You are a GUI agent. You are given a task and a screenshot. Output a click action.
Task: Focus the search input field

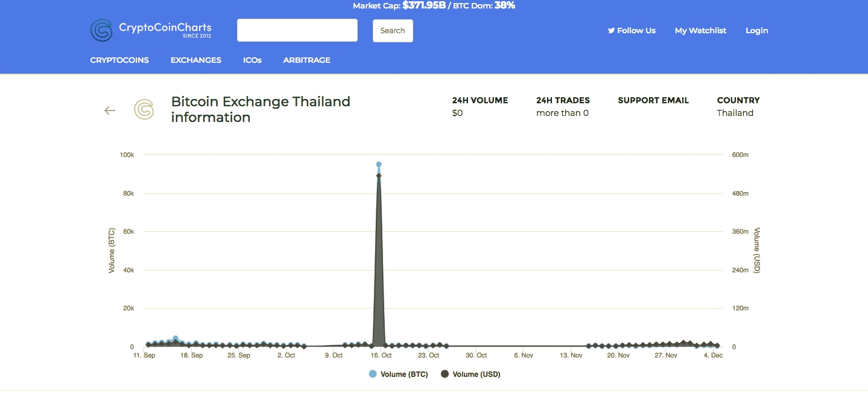coord(297,30)
